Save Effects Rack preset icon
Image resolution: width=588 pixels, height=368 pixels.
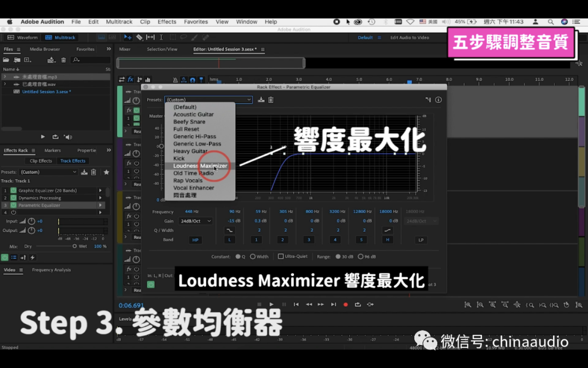(x=84, y=172)
